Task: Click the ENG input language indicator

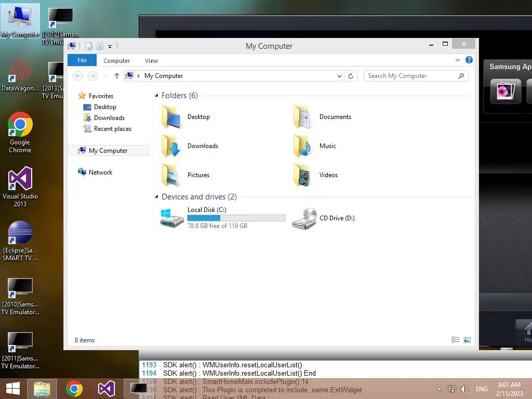Action: point(482,389)
